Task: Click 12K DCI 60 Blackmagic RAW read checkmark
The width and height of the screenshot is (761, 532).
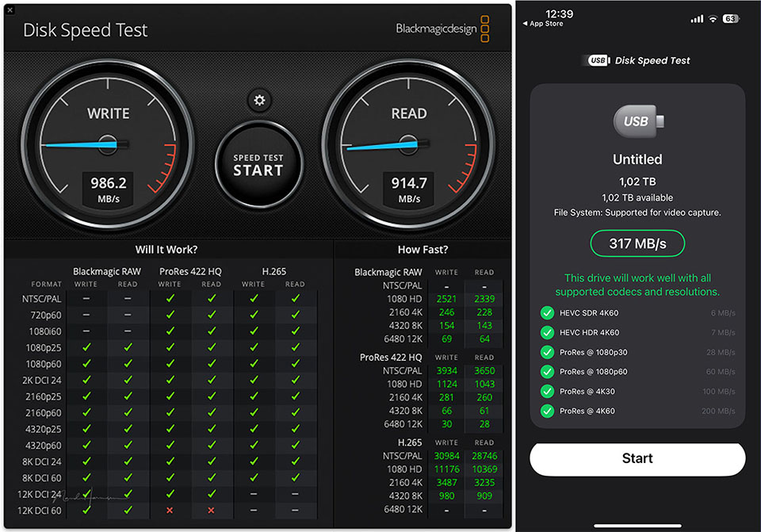Action: click(128, 510)
